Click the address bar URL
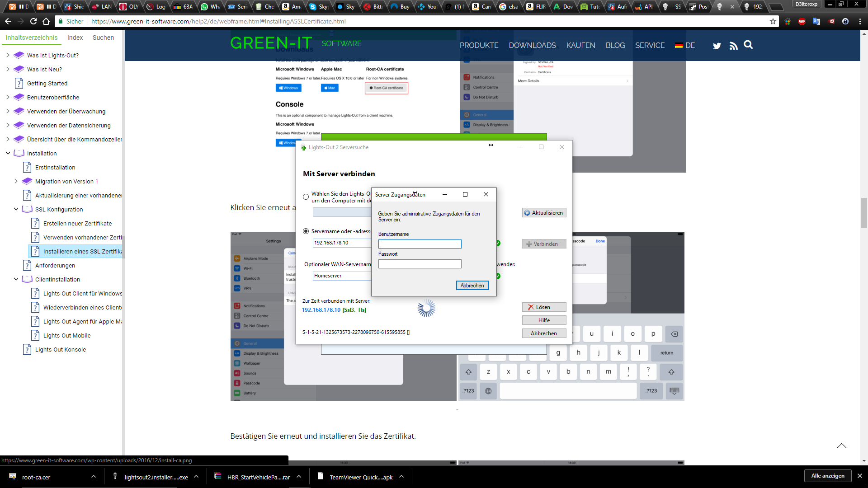This screenshot has height=488, width=868. [x=218, y=21]
